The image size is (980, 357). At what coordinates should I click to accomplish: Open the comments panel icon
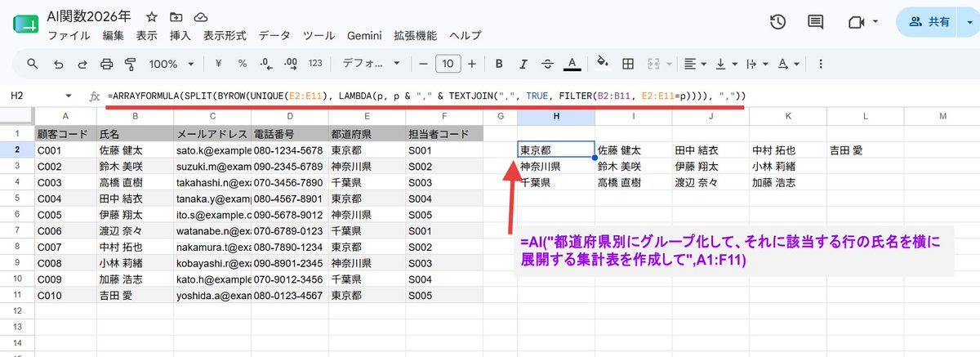(x=815, y=23)
